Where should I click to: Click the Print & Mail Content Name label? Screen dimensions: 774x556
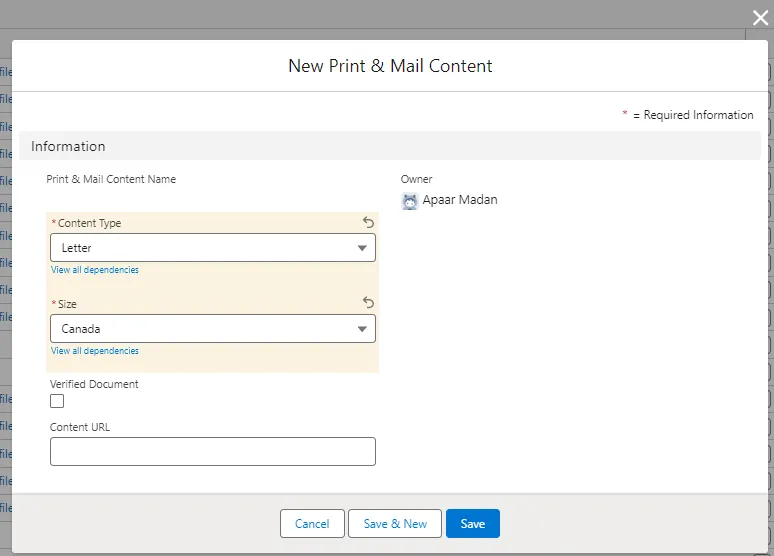point(111,179)
